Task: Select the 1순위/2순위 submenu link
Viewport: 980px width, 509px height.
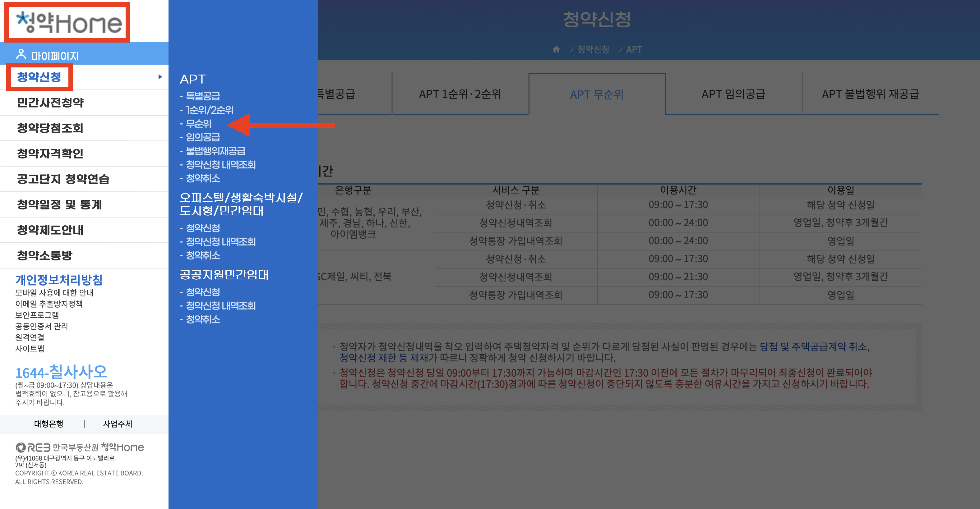Action: (209, 110)
